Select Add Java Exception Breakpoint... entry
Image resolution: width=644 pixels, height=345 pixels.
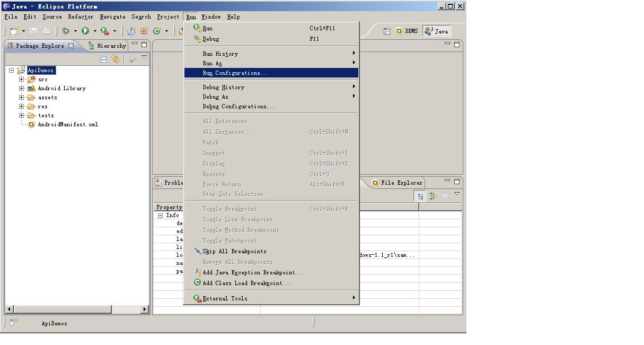pos(271,272)
